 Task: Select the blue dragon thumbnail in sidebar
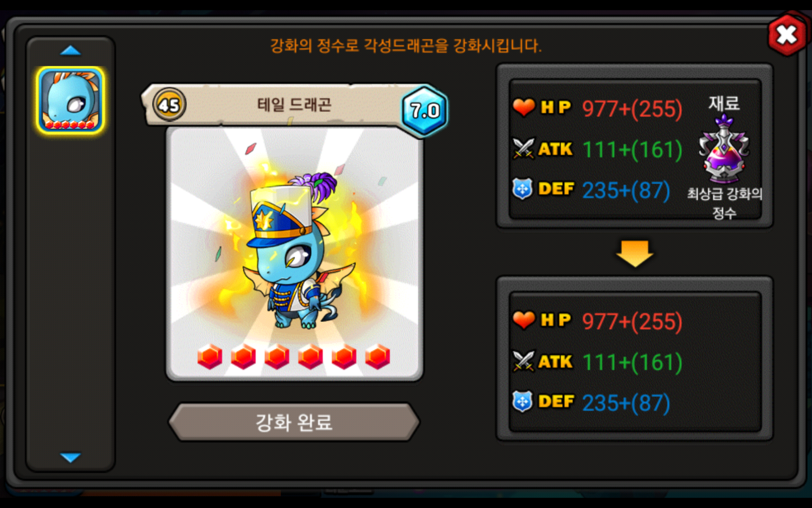(70, 100)
